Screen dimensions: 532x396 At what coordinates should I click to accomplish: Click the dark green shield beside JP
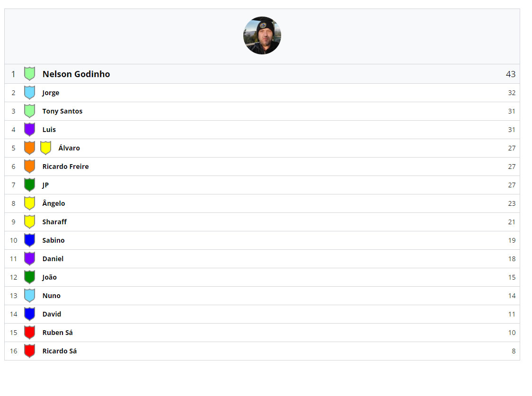29,185
